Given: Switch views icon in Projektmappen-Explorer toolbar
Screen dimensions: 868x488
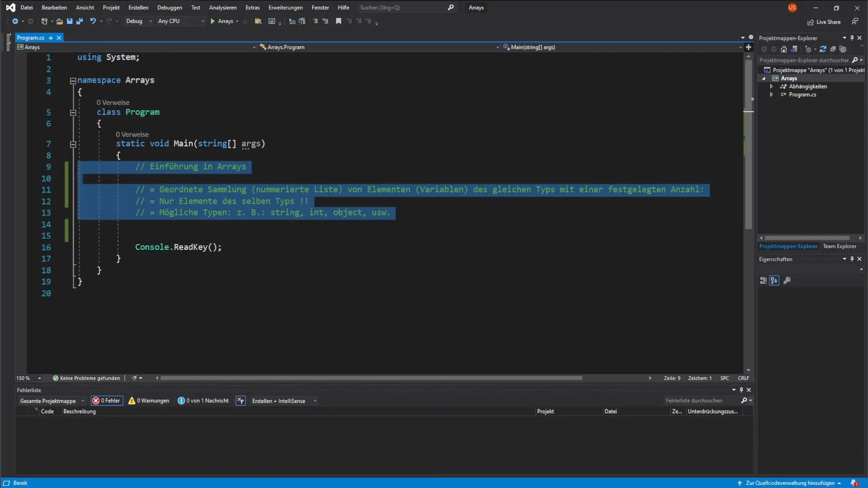Looking at the screenshot, I should pyautogui.click(x=794, y=49).
